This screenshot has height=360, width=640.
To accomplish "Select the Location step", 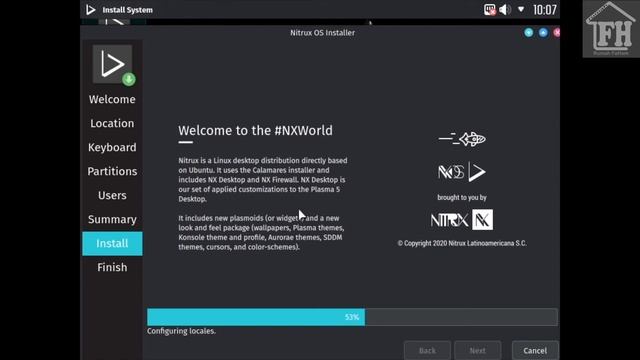I will [112, 123].
